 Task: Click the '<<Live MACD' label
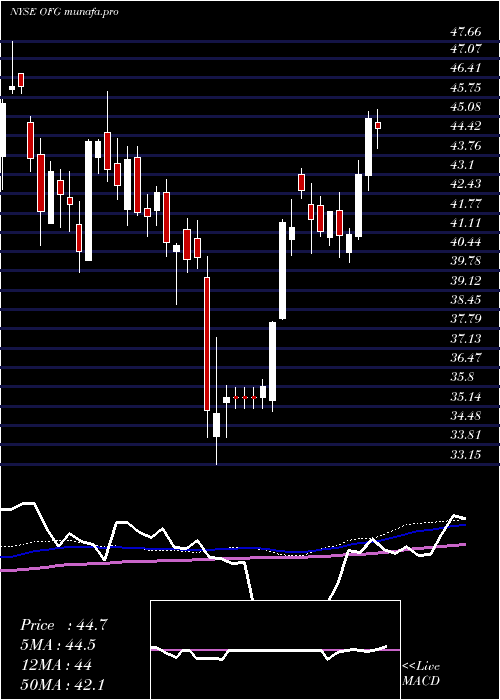click(x=421, y=673)
